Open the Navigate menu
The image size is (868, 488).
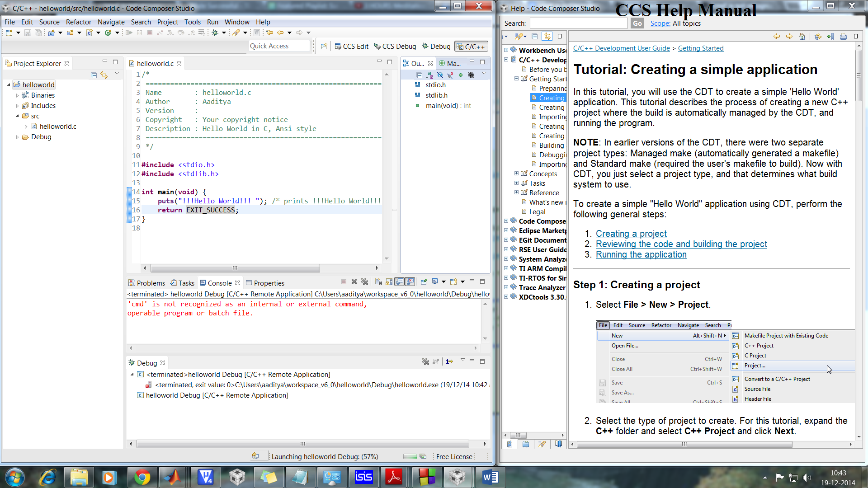[111, 22]
